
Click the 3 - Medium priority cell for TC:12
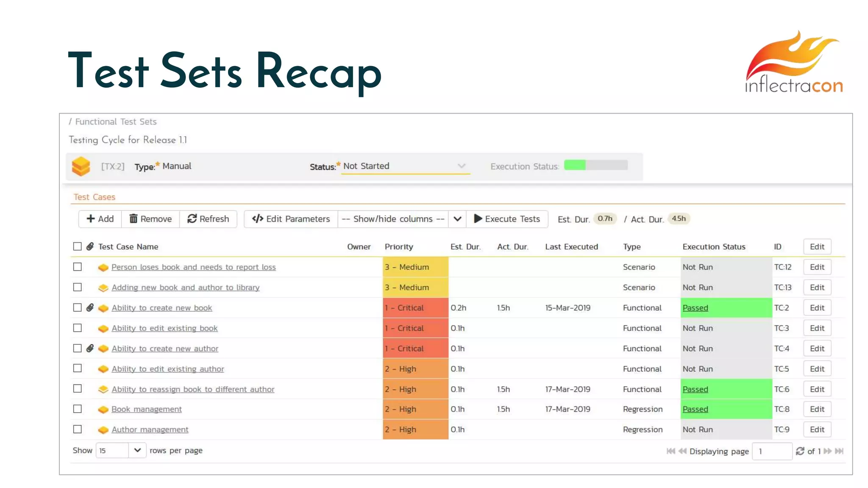point(415,267)
